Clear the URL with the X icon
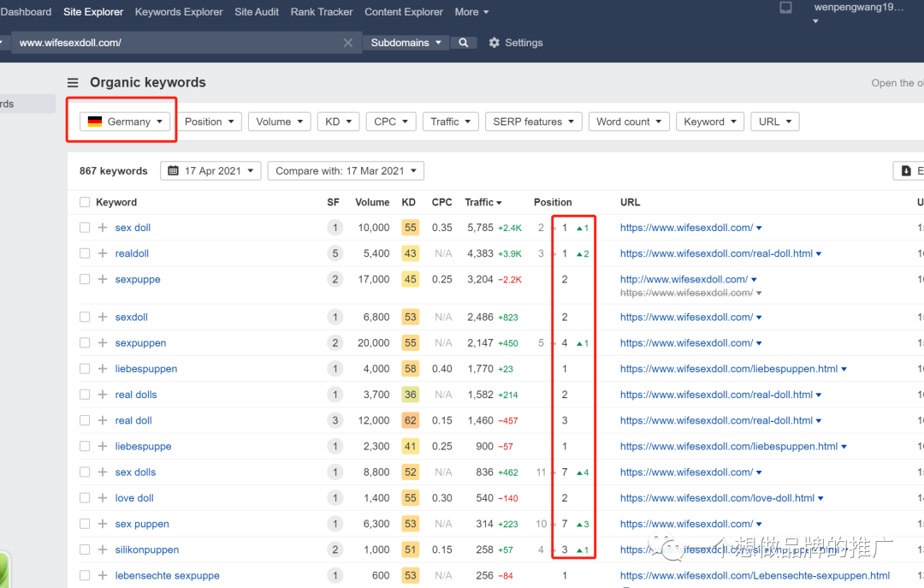 pyautogui.click(x=347, y=43)
